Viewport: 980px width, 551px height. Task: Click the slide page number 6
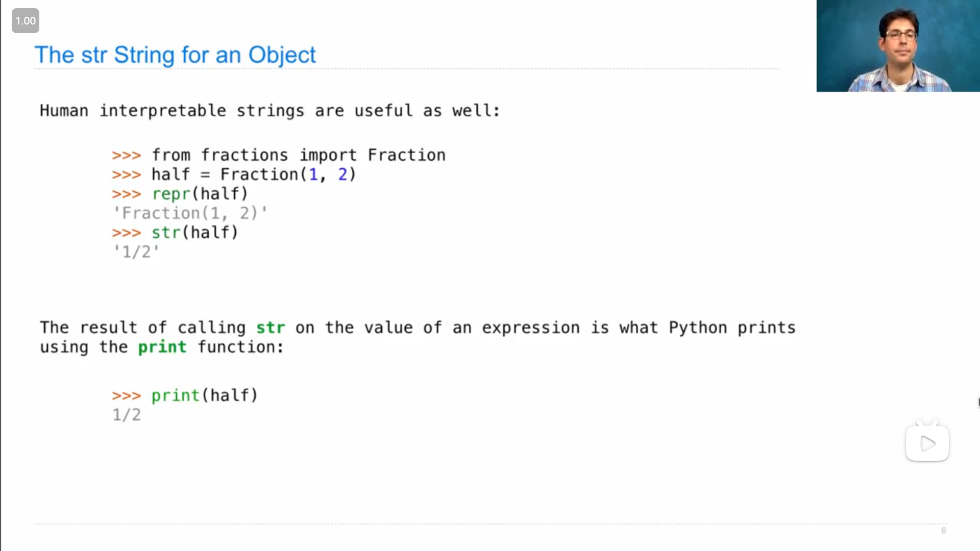943,531
